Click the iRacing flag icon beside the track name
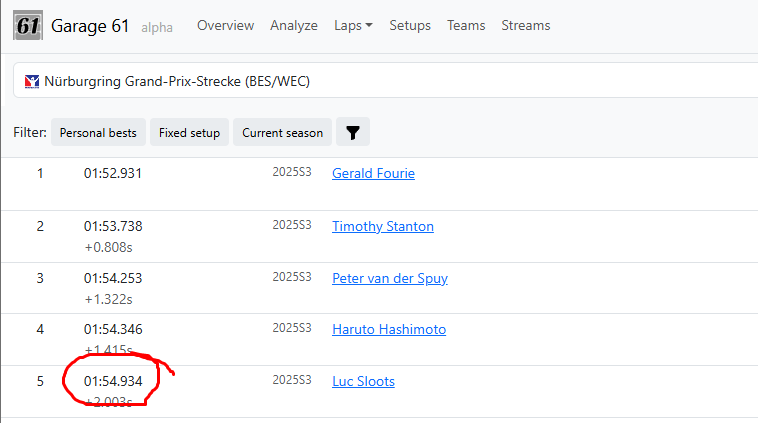The height and width of the screenshot is (423, 758). pos(32,81)
